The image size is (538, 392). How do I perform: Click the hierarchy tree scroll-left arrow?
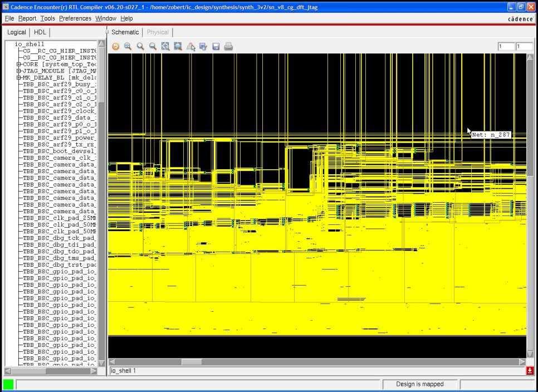click(x=8, y=371)
